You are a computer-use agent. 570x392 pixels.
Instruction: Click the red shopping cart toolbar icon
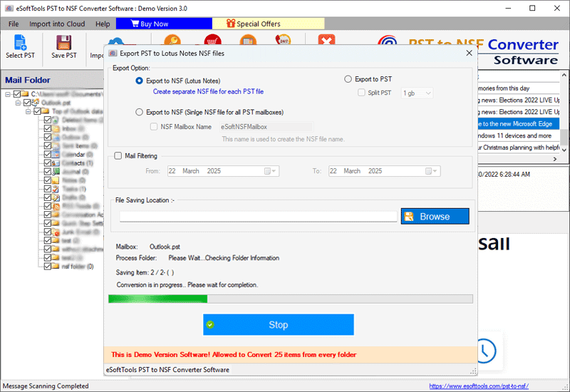(x=212, y=40)
